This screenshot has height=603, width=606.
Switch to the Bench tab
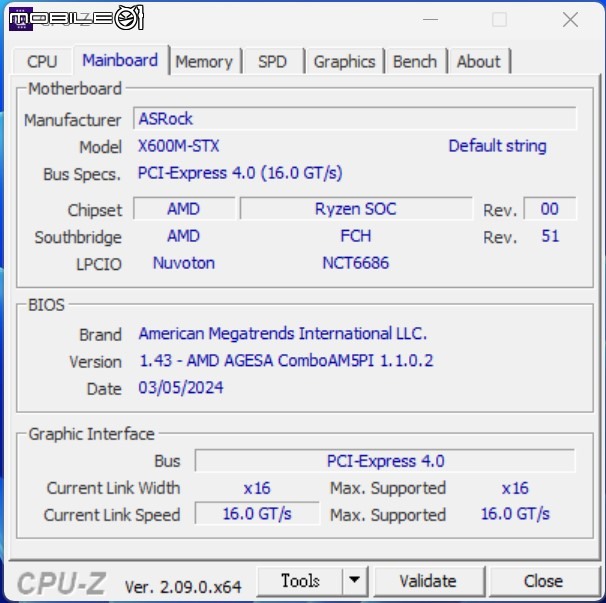pyautogui.click(x=415, y=61)
